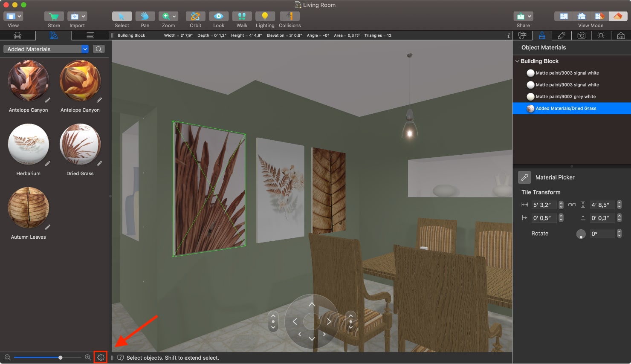
Task: Click the Material Picker eyedropper button
Action: tap(524, 177)
